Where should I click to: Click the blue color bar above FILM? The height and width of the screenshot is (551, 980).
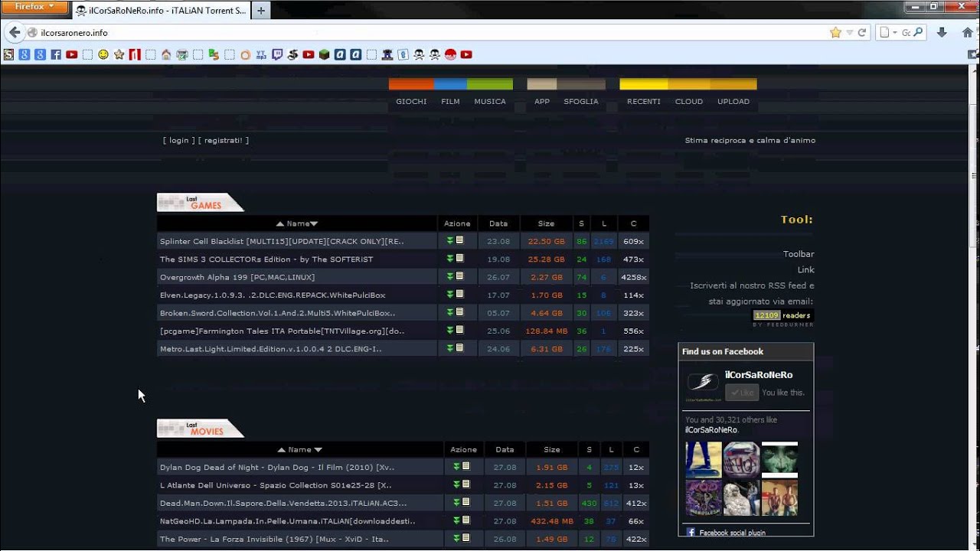tap(451, 84)
